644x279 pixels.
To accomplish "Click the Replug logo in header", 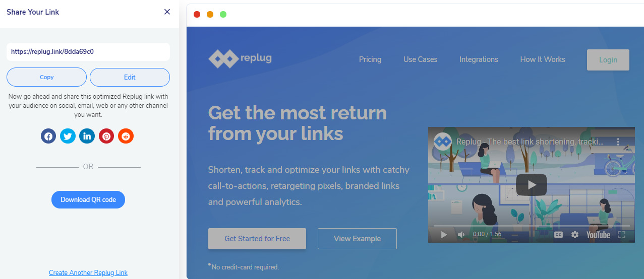I will [240, 58].
